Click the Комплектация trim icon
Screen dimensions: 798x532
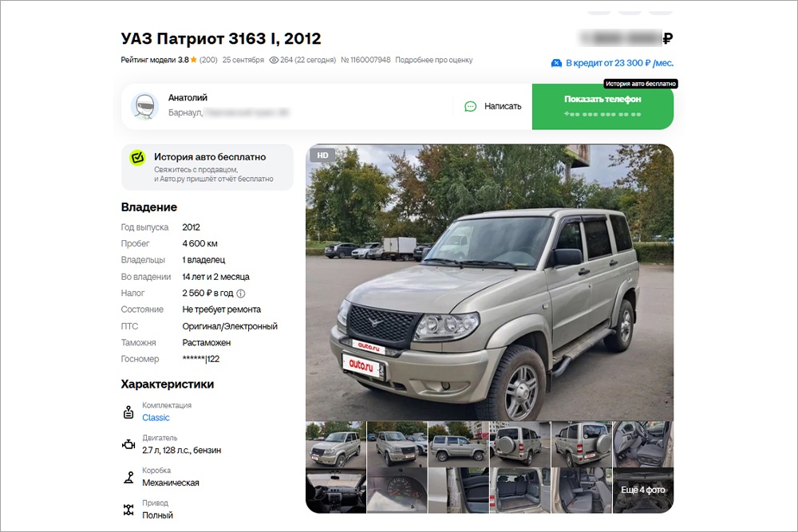[128, 412]
